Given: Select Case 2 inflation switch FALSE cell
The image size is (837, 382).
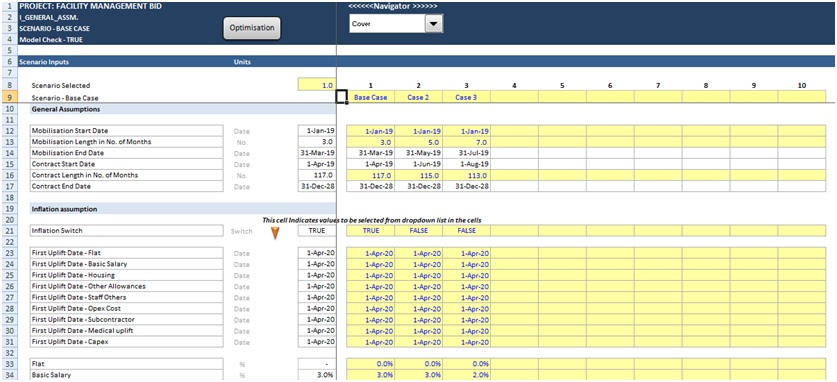Looking at the screenshot, I should click(x=418, y=230).
